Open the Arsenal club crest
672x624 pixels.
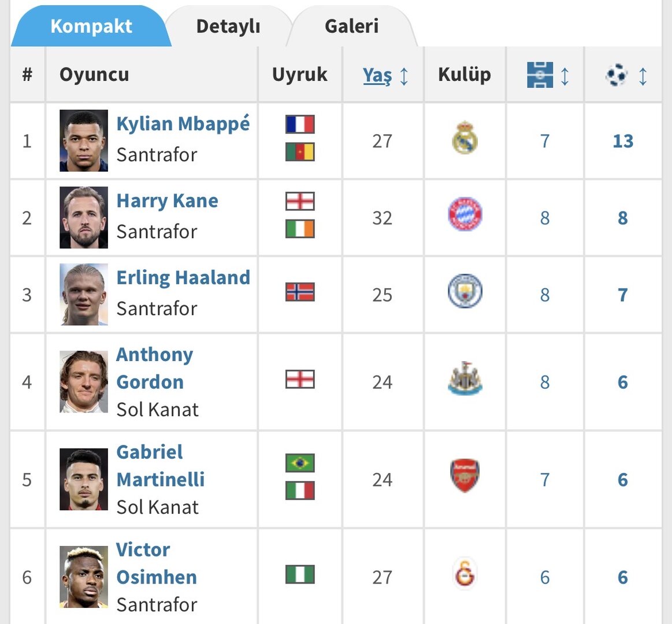pos(465,476)
